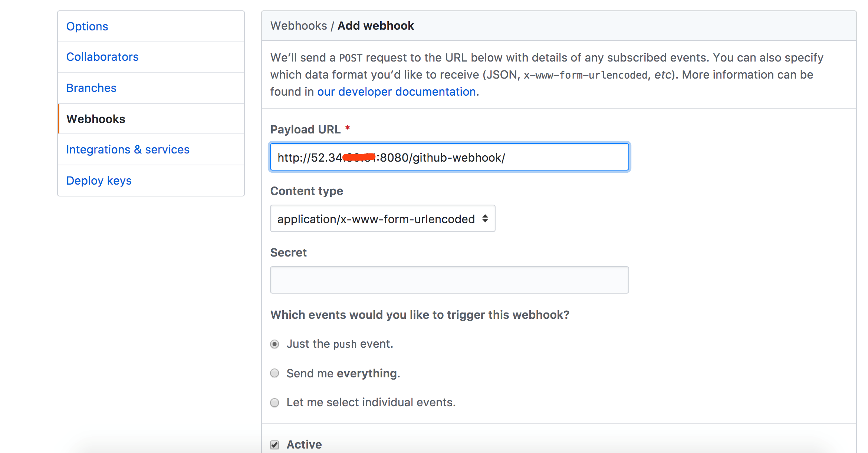Screen dimensions: 868x453
Task: Click the Content type dropdown arrows
Action: [485, 219]
